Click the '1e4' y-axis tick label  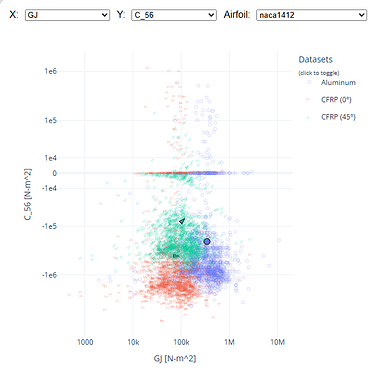tap(51, 158)
